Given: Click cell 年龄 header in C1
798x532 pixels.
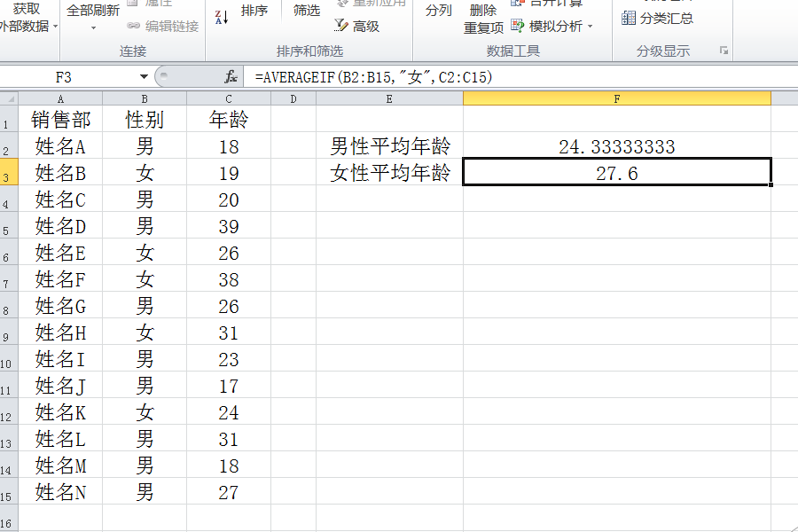Looking at the screenshot, I should point(229,119).
